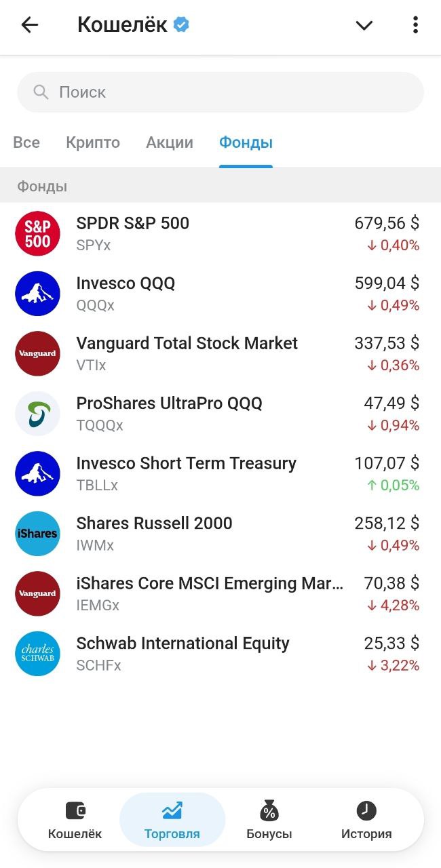Click the Charles Schwab fund logo

tap(37, 653)
